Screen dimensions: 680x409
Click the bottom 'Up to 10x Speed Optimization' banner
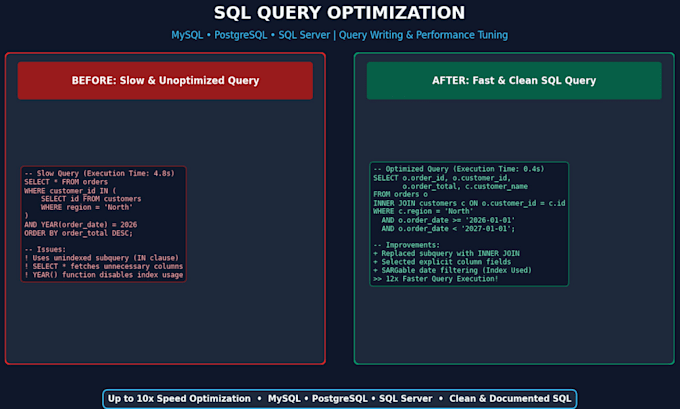[340, 399]
